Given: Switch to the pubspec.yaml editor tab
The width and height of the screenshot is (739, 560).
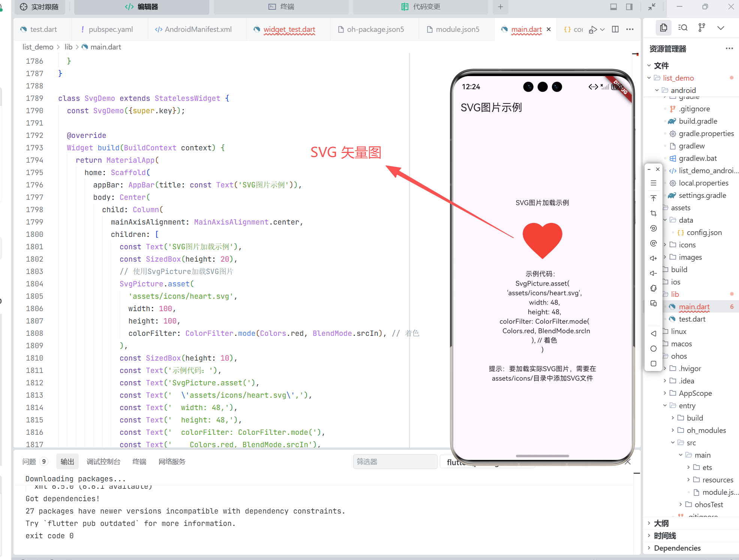Looking at the screenshot, I should (110, 29).
